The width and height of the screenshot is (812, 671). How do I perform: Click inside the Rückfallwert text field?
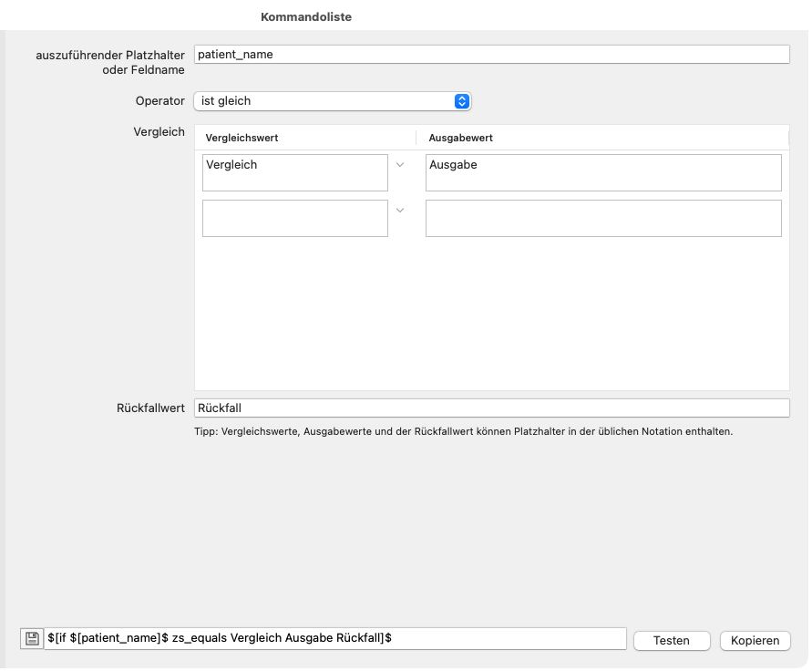(x=491, y=408)
